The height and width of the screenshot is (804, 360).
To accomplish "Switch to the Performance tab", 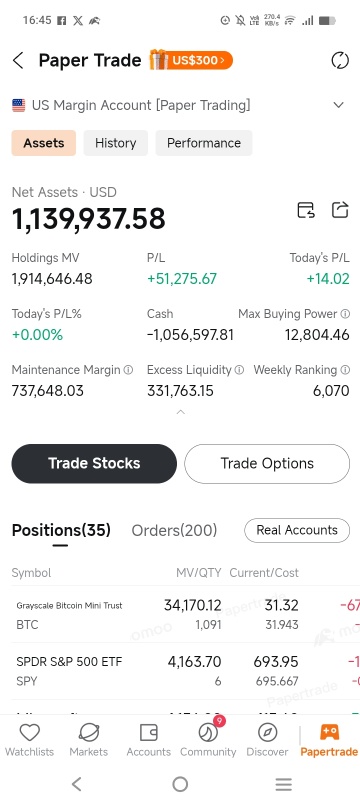I will [x=204, y=143].
